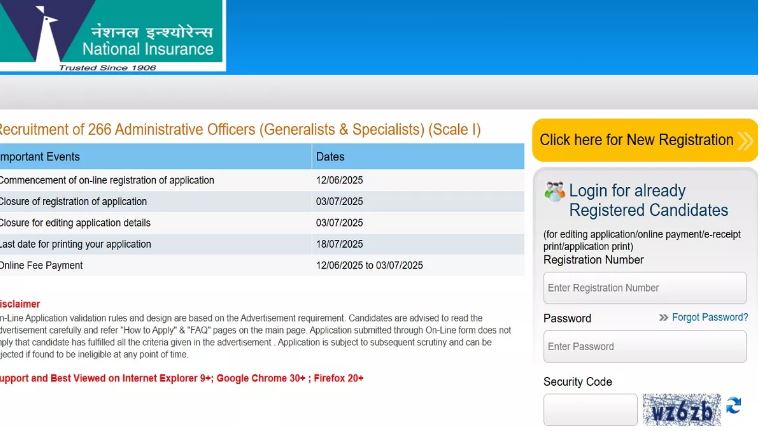Screen dimensions: 763x431
Task: Click Last date for printing your application
Action: coord(76,244)
